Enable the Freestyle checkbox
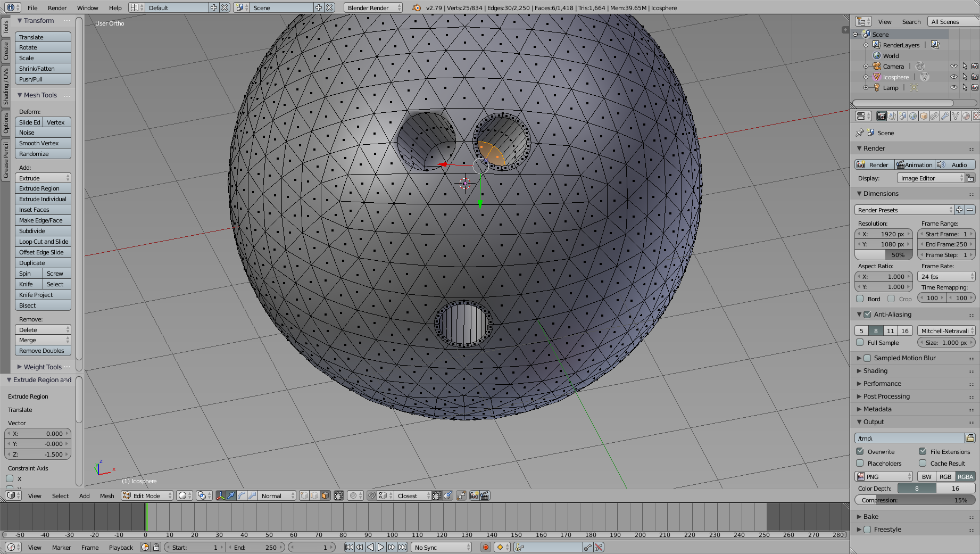The width and height of the screenshot is (980, 554). click(867, 530)
